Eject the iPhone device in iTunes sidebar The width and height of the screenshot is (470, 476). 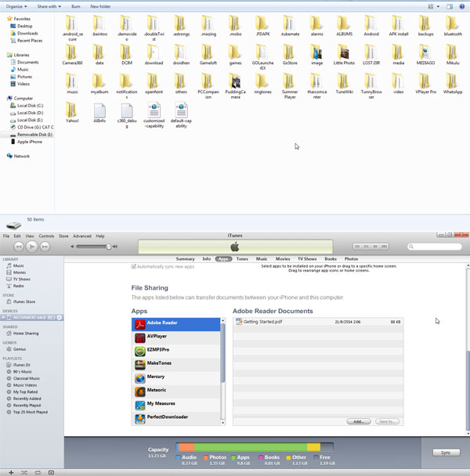[60, 317]
